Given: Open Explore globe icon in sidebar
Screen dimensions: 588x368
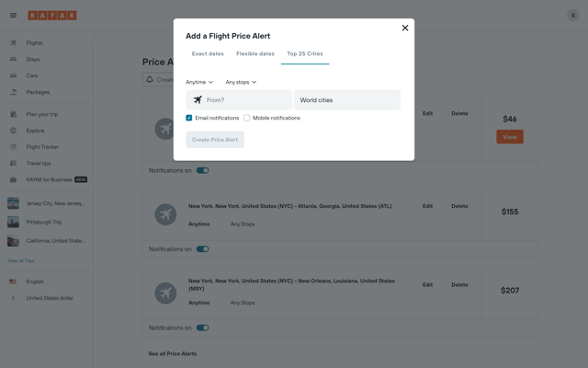Looking at the screenshot, I should 13,131.
